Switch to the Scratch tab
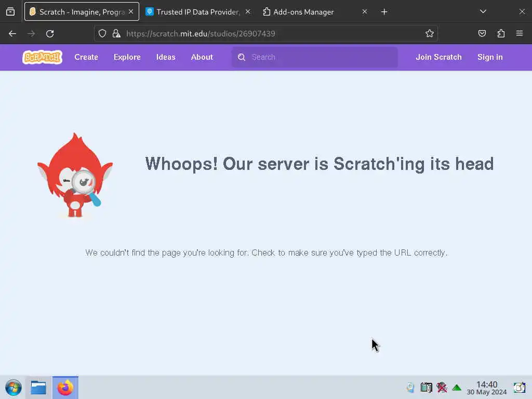 pyautogui.click(x=82, y=11)
